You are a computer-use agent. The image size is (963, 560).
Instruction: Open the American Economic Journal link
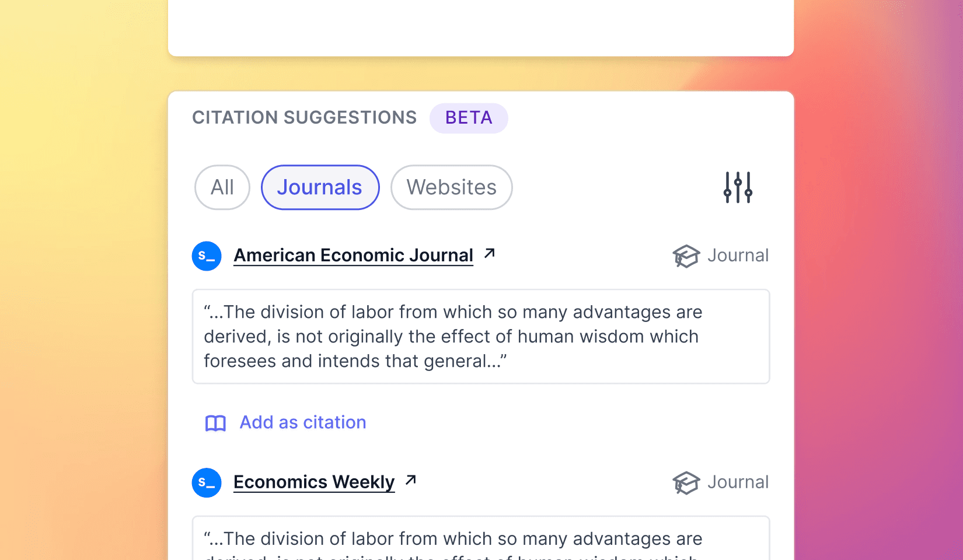[353, 256]
